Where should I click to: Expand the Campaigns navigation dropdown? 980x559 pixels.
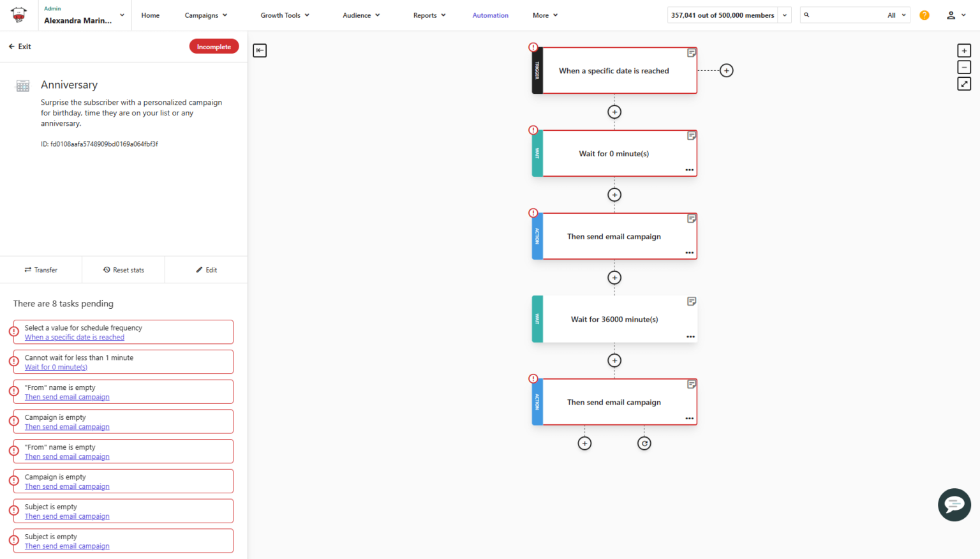coord(205,15)
